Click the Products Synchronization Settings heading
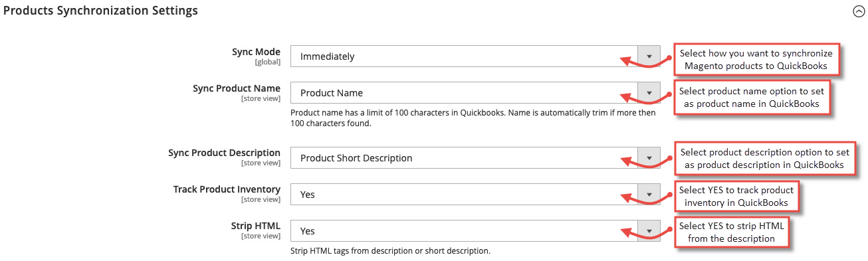This screenshot has width=868, height=261. [x=100, y=11]
